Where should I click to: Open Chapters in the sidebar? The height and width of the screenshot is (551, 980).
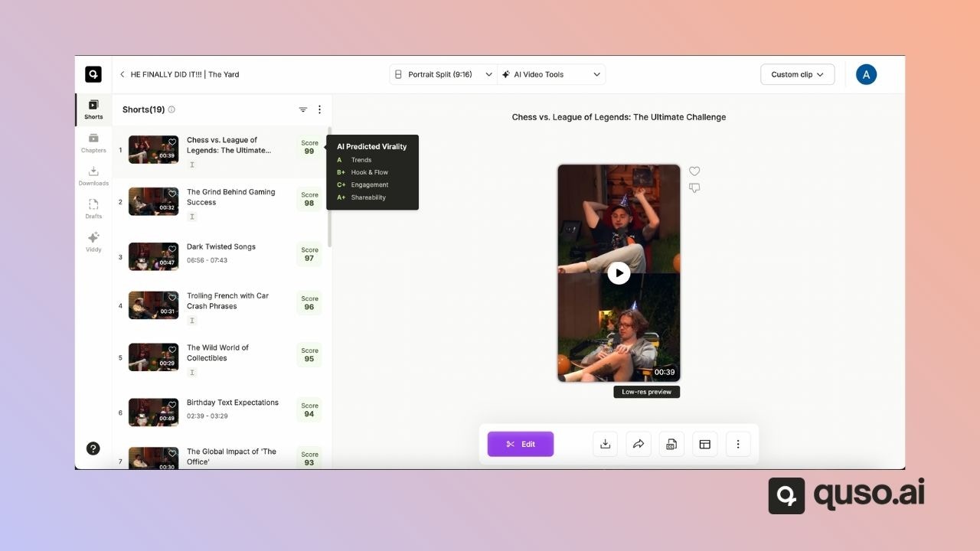[x=93, y=142]
